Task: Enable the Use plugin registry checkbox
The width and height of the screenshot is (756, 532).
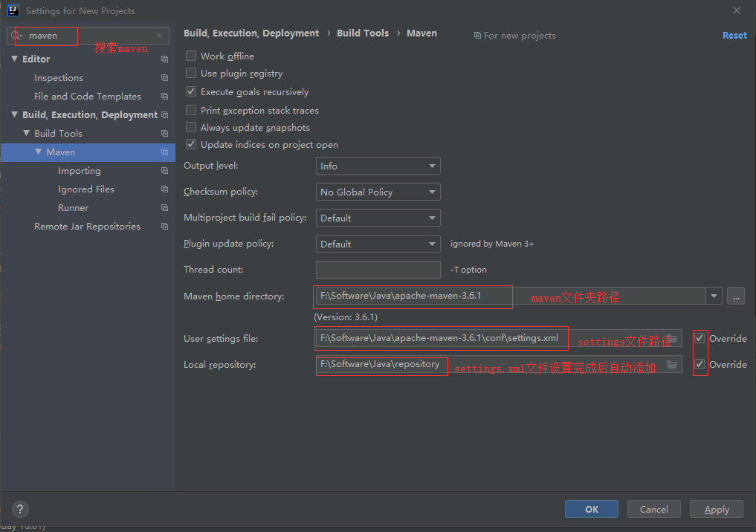Action: (191, 74)
